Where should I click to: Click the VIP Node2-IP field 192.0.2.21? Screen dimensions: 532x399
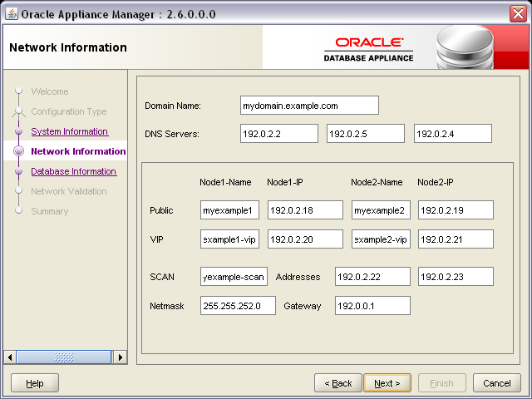pyautogui.click(x=456, y=239)
